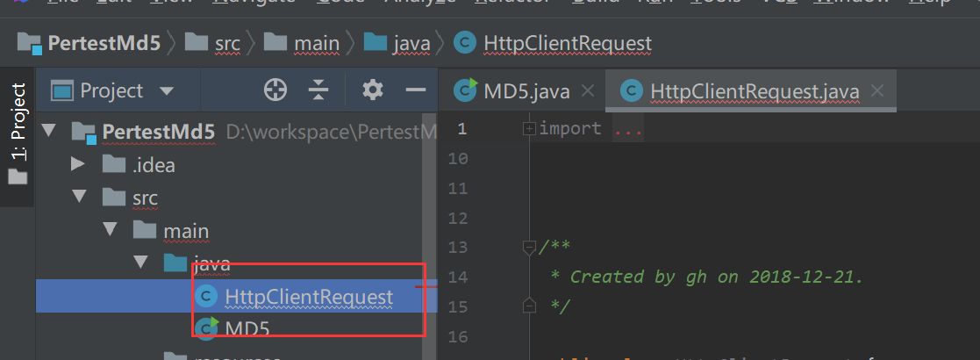Open Project panel settings gear

373,90
